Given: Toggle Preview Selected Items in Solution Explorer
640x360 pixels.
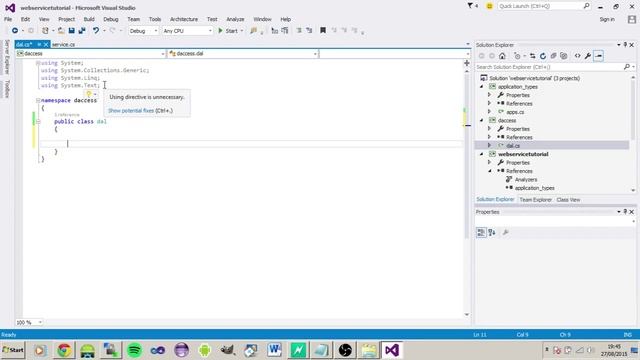Looking at the screenshot, I should [599, 56].
